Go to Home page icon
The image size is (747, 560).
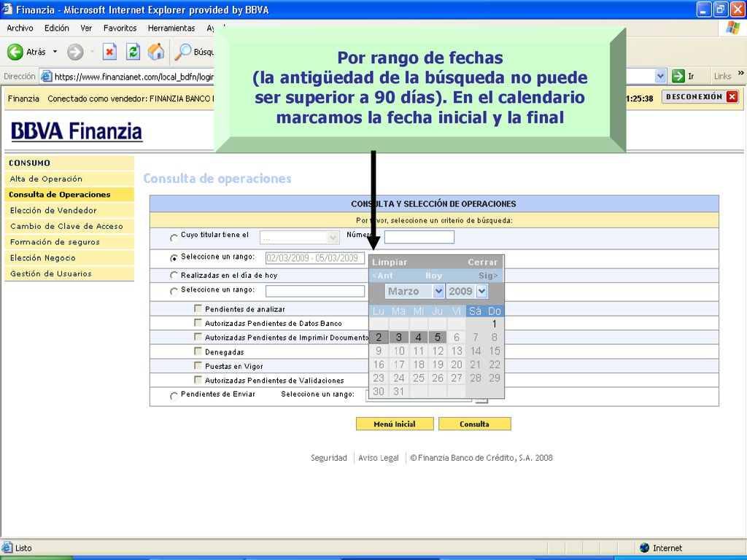(x=156, y=52)
